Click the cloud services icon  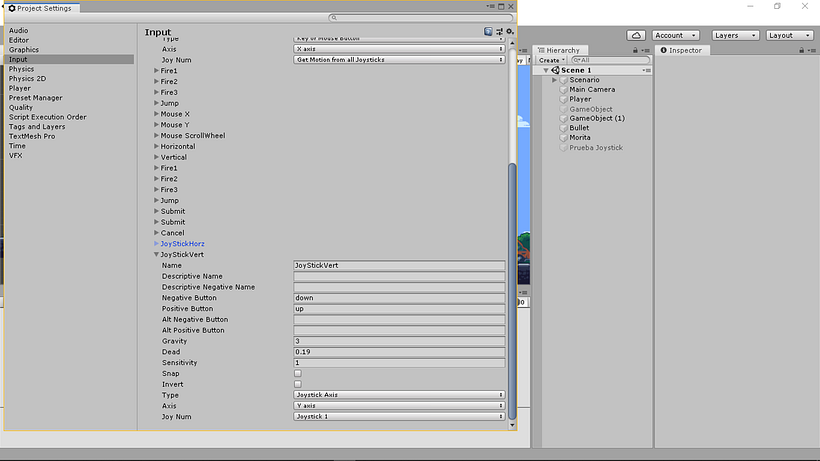(x=634, y=35)
